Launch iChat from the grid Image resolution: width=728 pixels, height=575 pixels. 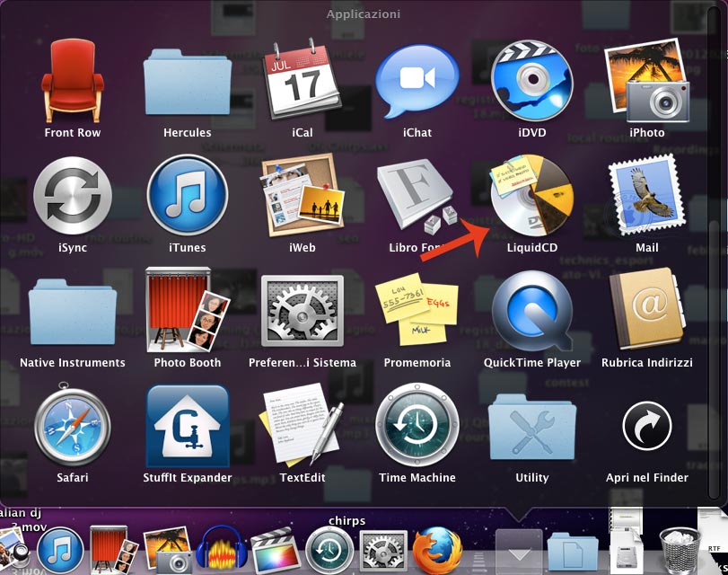tap(417, 82)
